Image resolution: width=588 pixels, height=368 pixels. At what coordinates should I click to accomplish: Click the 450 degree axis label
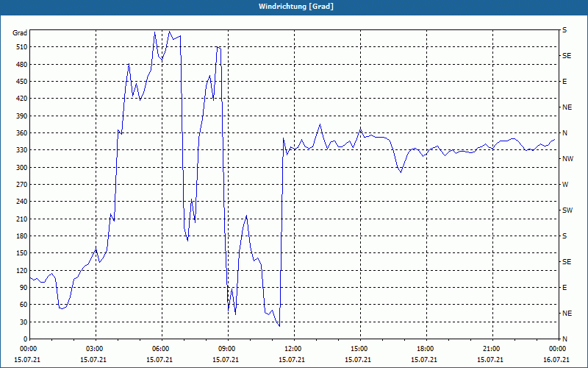click(22, 82)
